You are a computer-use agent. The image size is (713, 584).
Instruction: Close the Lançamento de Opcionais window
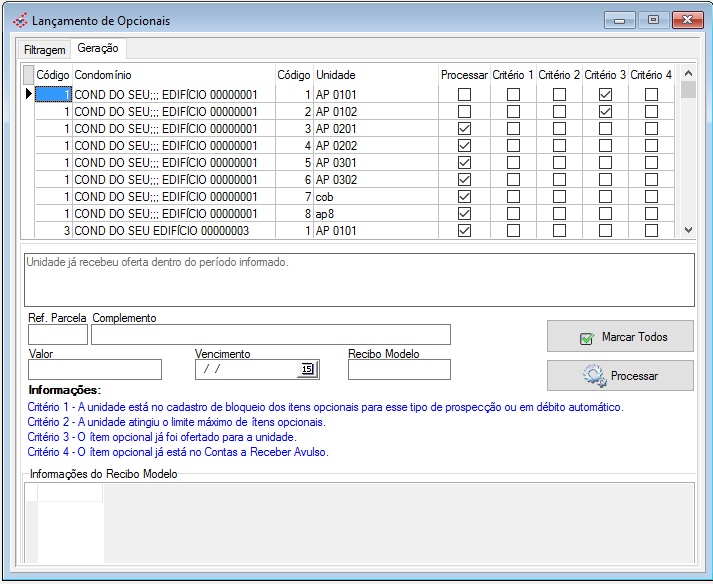[x=687, y=20]
